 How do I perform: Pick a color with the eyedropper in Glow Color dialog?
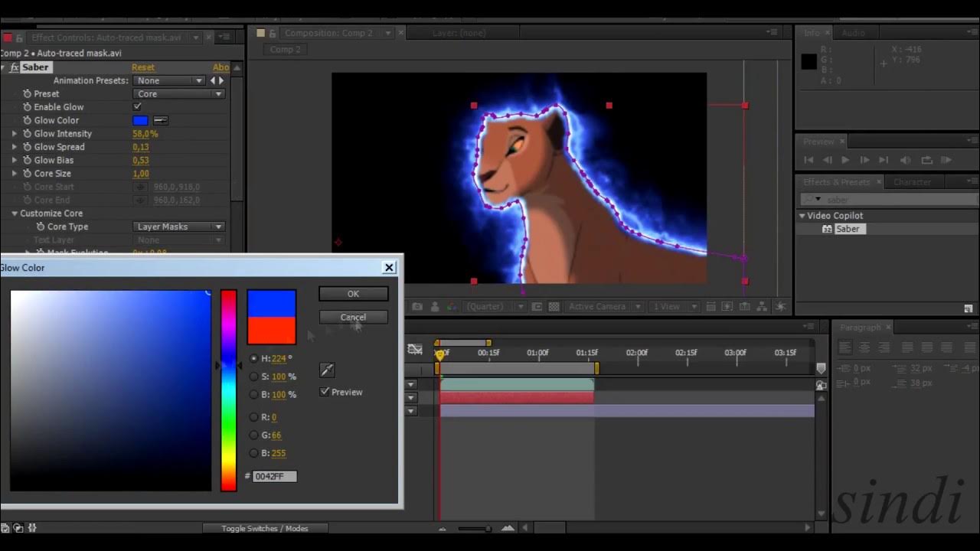pyautogui.click(x=327, y=370)
